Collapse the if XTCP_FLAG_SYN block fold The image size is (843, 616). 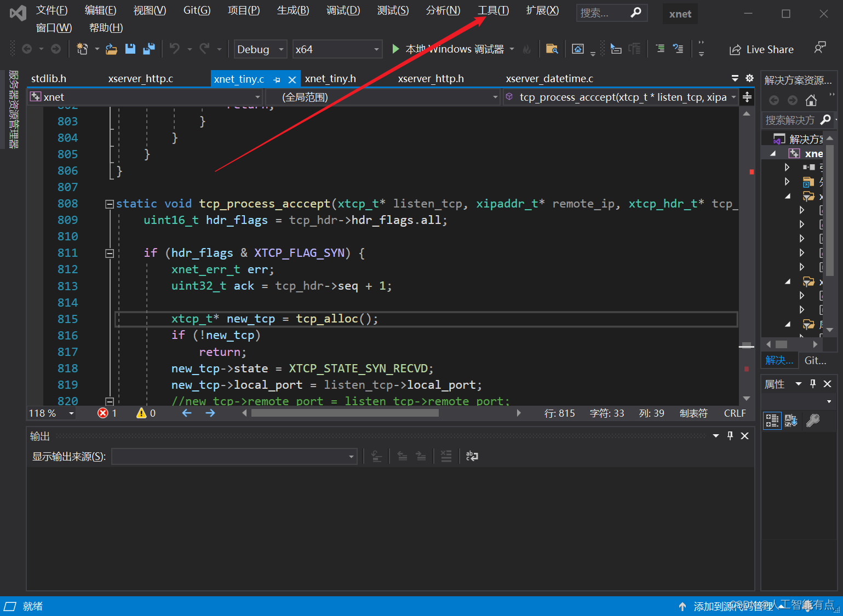[x=110, y=254]
